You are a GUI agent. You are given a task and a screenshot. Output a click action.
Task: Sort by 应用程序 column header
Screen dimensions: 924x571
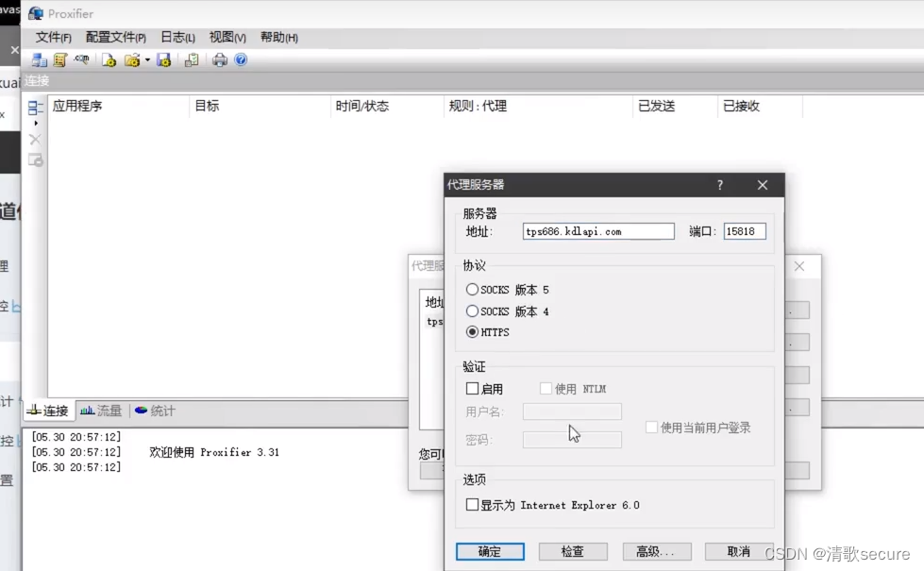118,106
